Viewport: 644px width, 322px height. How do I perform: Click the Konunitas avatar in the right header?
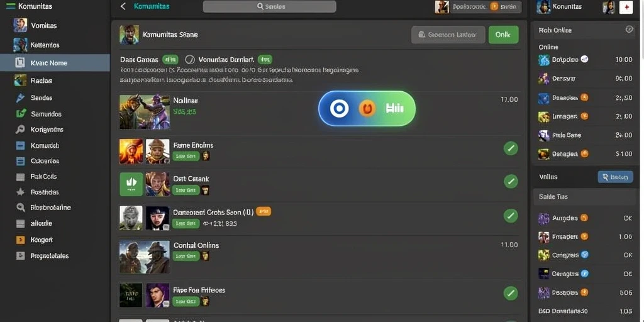pyautogui.click(x=543, y=7)
